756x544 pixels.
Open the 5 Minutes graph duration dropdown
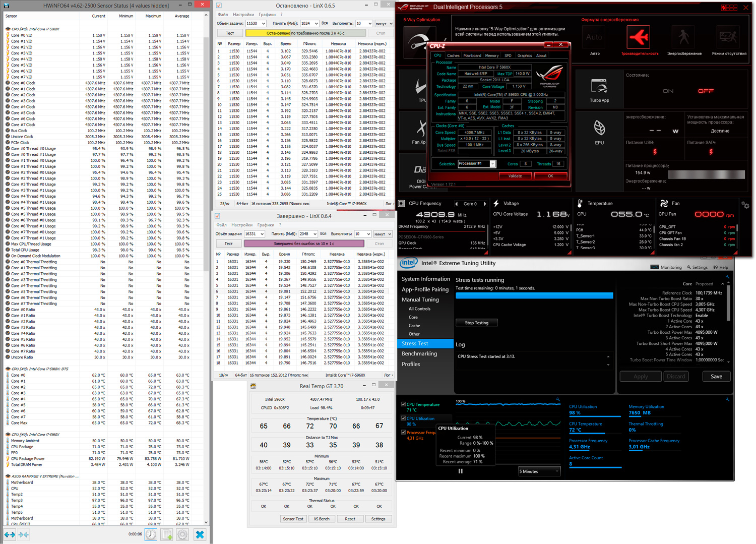pos(539,471)
